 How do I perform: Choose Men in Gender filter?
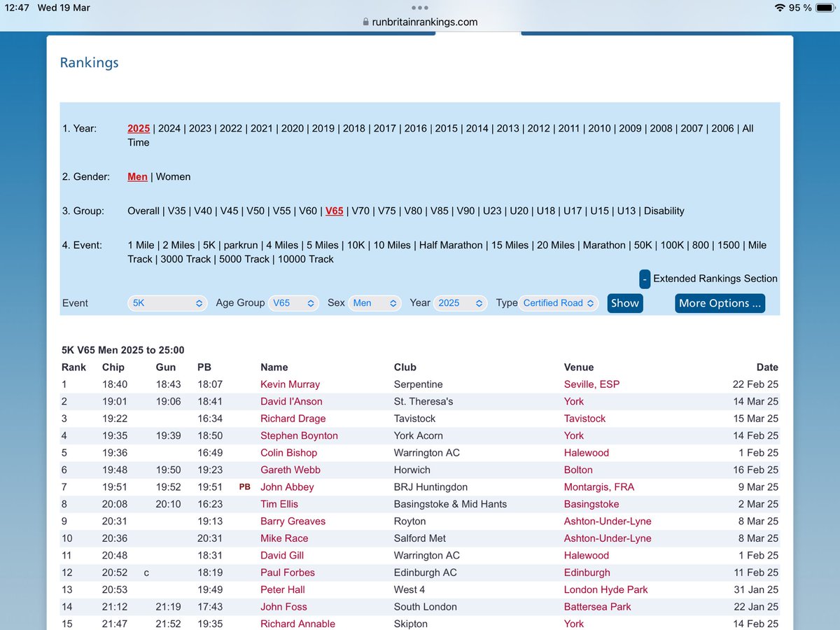137,176
